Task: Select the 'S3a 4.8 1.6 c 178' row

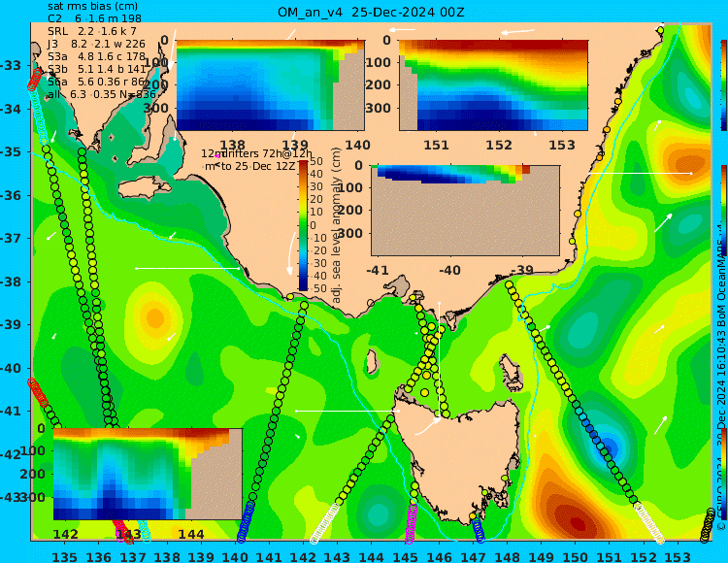Action: pyautogui.click(x=96, y=56)
